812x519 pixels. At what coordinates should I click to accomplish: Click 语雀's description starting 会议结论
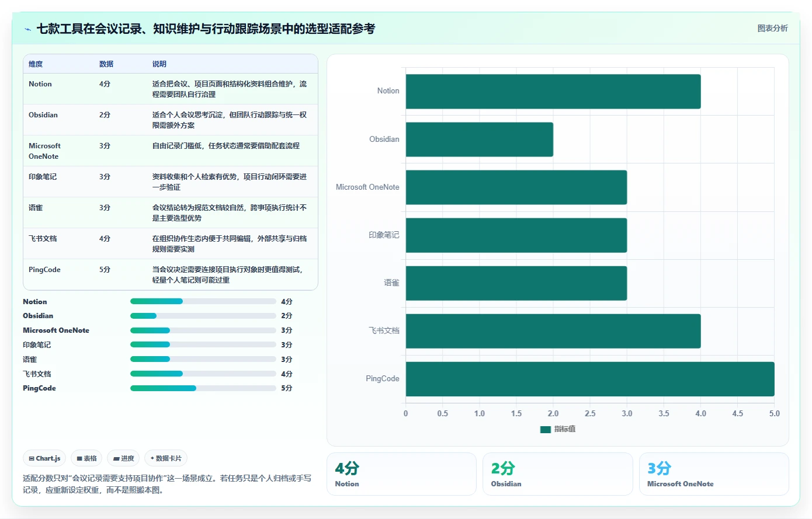(x=230, y=213)
